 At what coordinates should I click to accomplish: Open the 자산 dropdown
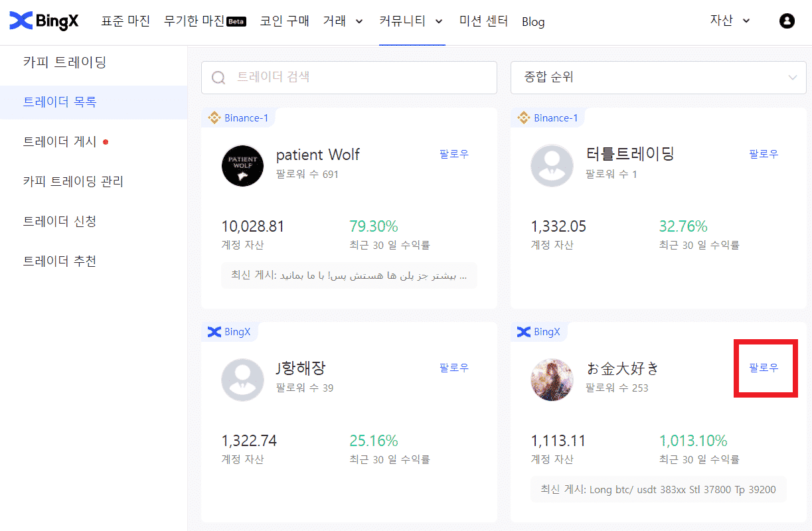[x=728, y=21]
